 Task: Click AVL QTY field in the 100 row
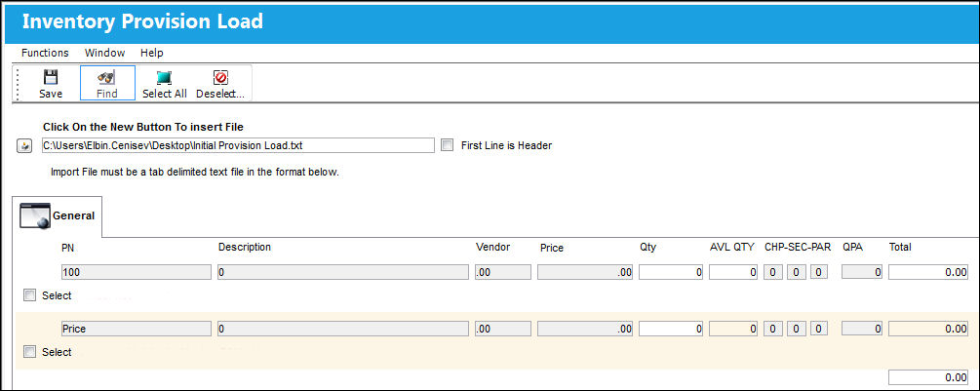[x=733, y=272]
